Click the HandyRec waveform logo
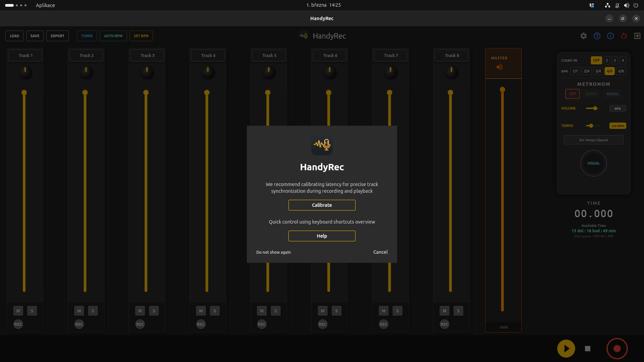Viewport: 644px width, 362px height. click(x=303, y=35)
